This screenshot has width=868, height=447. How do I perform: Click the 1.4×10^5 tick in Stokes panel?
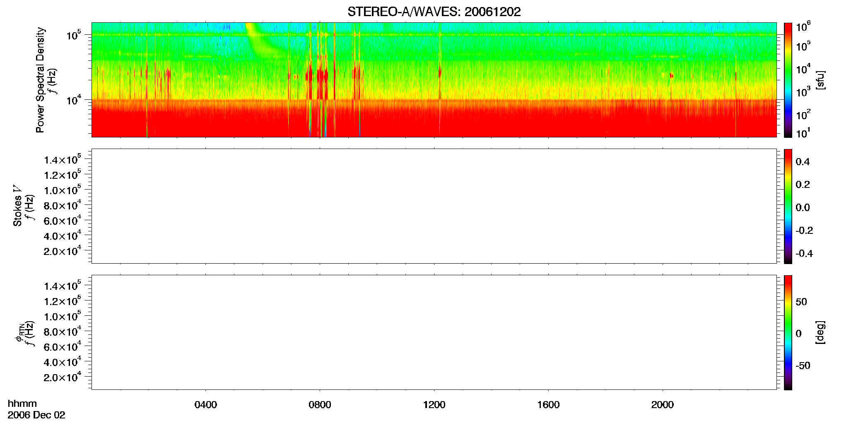[62, 159]
